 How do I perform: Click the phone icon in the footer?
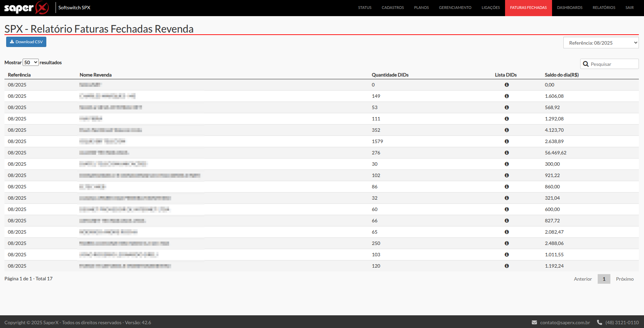click(x=599, y=323)
